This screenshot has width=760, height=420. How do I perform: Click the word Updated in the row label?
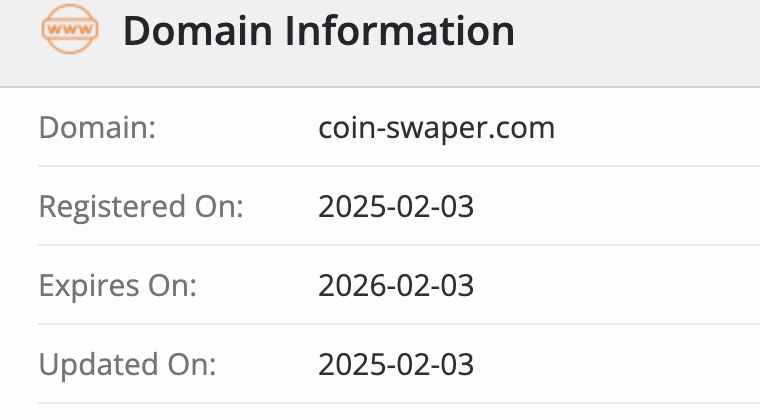point(98,364)
